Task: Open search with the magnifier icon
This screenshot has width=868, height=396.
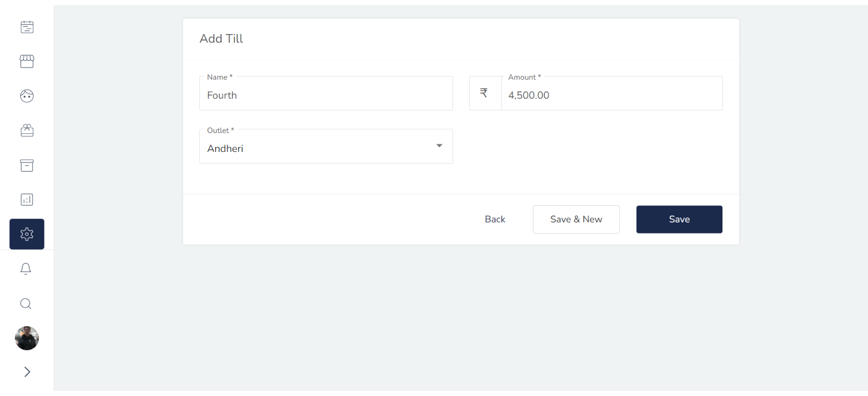Action: pos(26,304)
